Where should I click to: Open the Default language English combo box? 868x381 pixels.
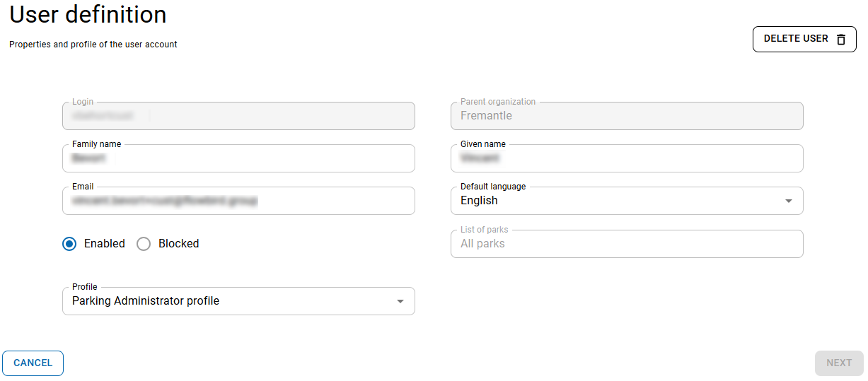tap(627, 201)
